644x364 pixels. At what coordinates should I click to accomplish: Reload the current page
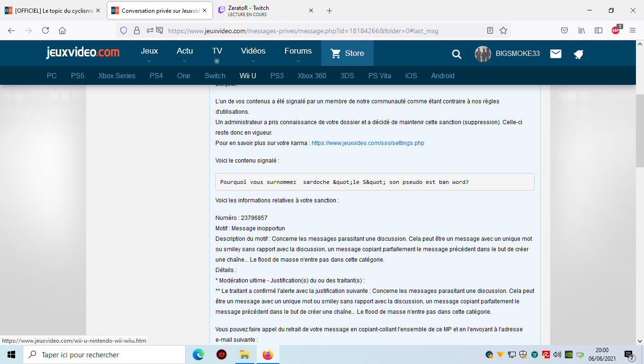45,30
